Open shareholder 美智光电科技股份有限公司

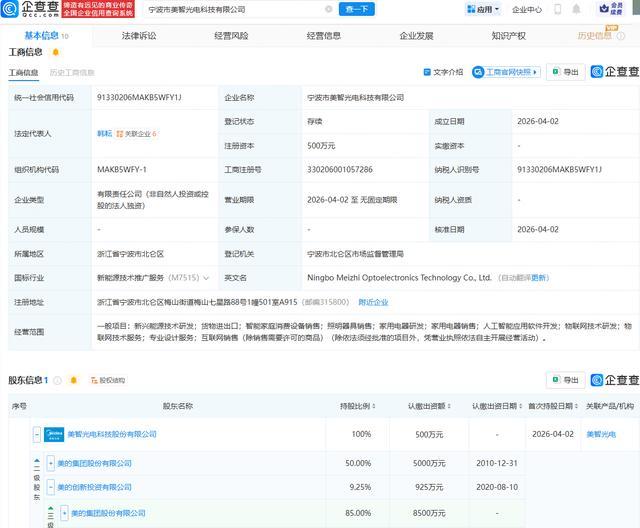click(112, 434)
